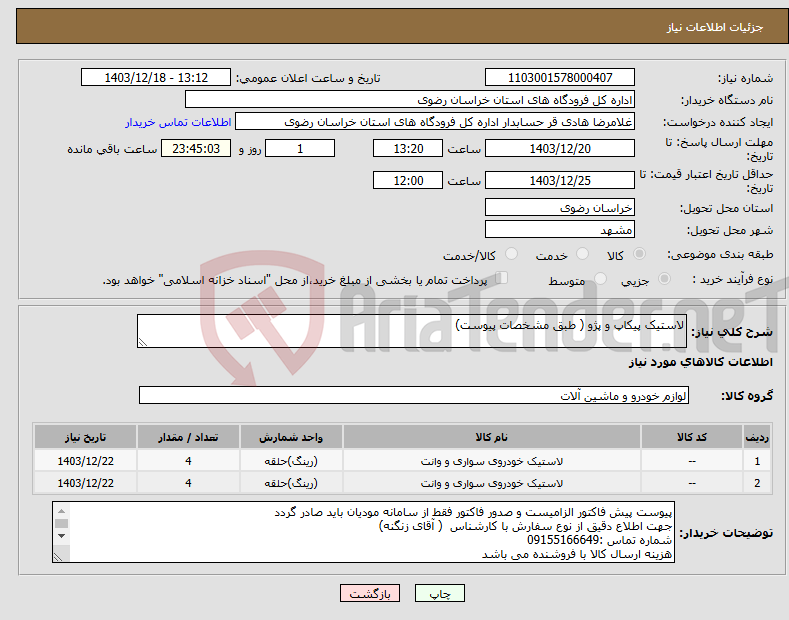Click the تعداد / مقدار column header
789x620 pixels.
[x=188, y=437]
